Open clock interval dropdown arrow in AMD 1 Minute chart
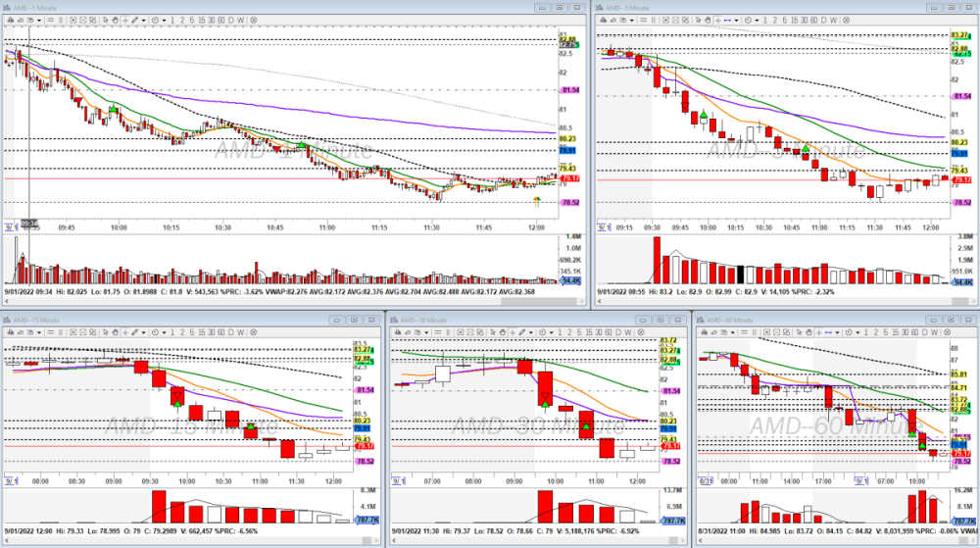 [165, 20]
